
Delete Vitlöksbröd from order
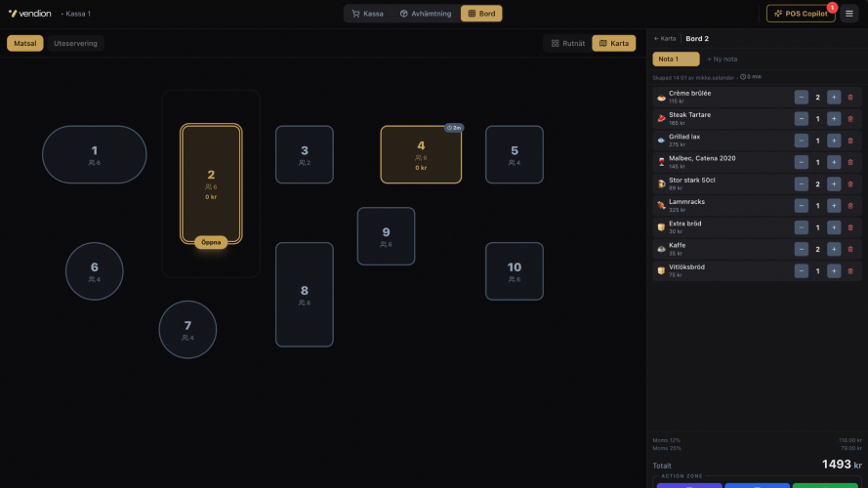850,270
